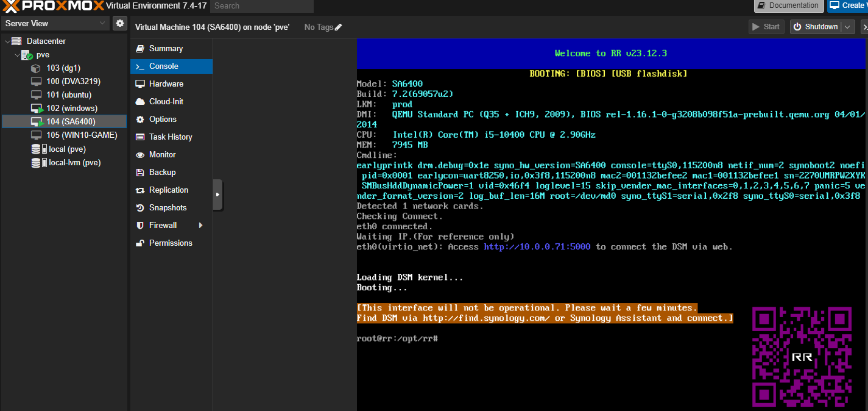Click the Snapshots history icon
This screenshot has height=411, width=868.
(x=140, y=207)
